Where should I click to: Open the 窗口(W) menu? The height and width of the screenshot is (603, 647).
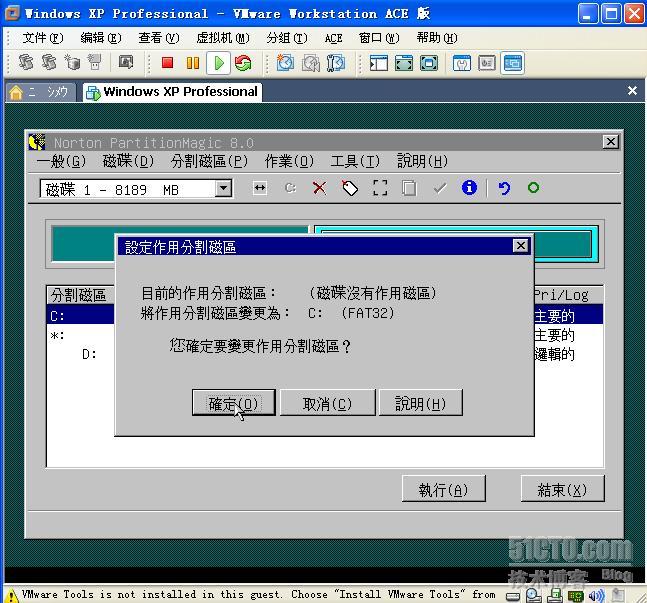pos(379,38)
